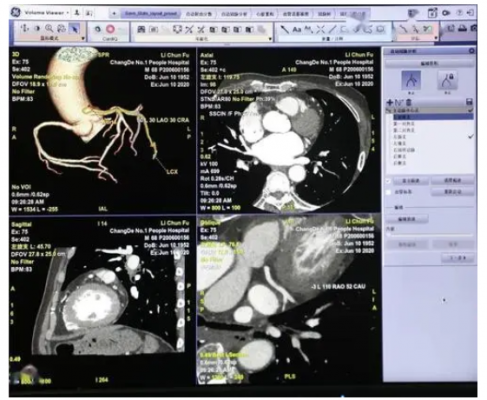487x400 pixels.
Task: Activate the magnifier zoom tool
Action: click(49, 29)
